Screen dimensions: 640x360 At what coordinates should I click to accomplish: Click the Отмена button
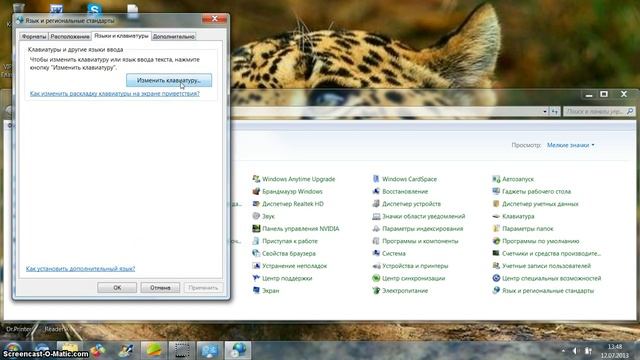[160, 288]
